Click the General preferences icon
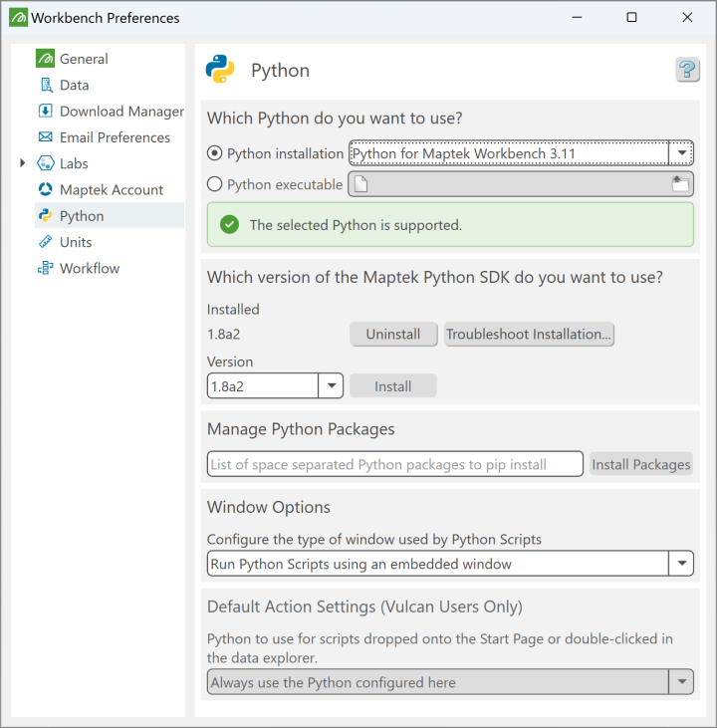This screenshot has height=728, width=717. (45, 59)
